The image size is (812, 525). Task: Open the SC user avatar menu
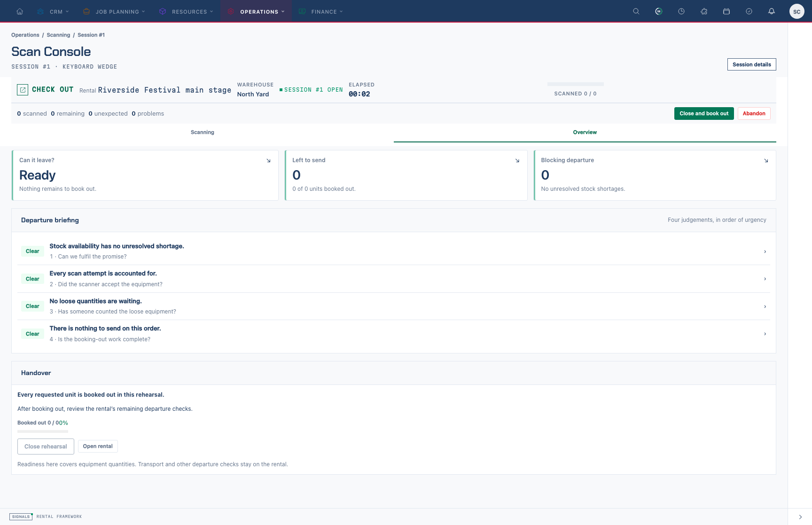(797, 11)
